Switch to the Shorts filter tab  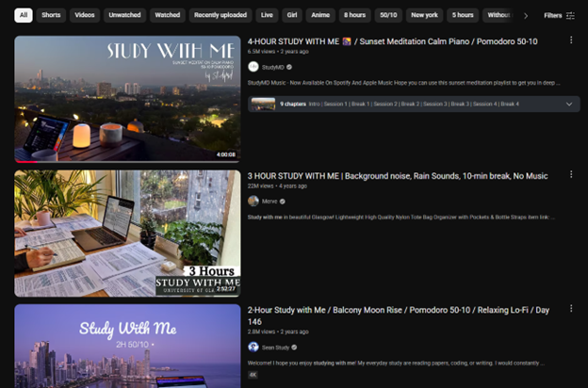pos(51,15)
